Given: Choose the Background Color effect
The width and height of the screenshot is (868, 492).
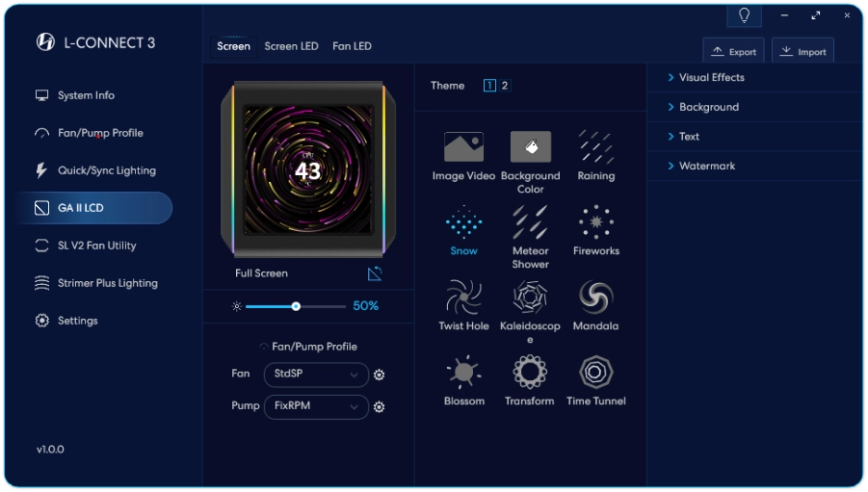Looking at the screenshot, I should click(x=530, y=146).
